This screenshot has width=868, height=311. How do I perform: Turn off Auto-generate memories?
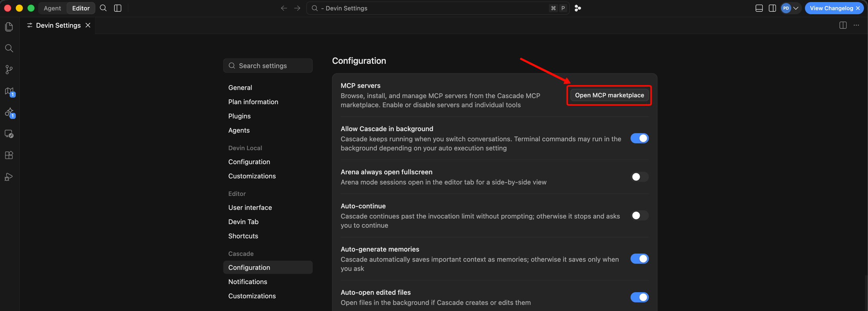click(x=640, y=259)
